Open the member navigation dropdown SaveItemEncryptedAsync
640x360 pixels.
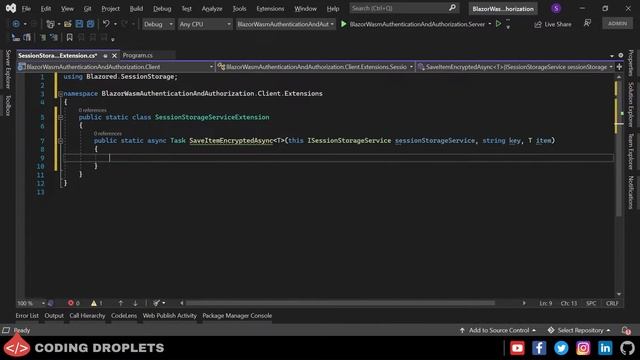pyautogui.click(x=515, y=67)
